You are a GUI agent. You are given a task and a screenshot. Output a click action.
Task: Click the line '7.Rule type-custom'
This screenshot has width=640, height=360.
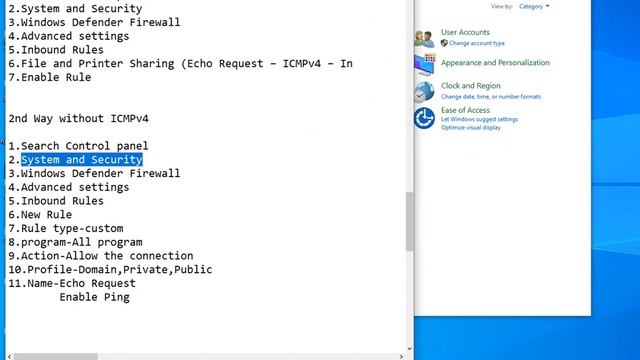pos(66,228)
